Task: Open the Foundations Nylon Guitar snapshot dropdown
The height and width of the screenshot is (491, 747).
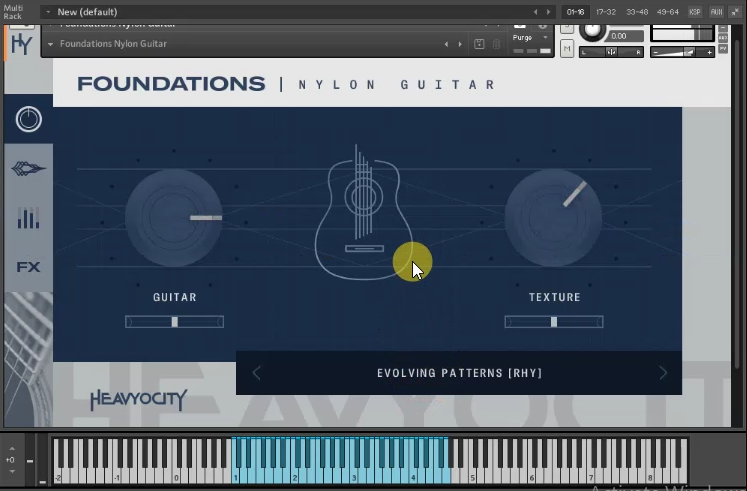Action: [x=50, y=44]
